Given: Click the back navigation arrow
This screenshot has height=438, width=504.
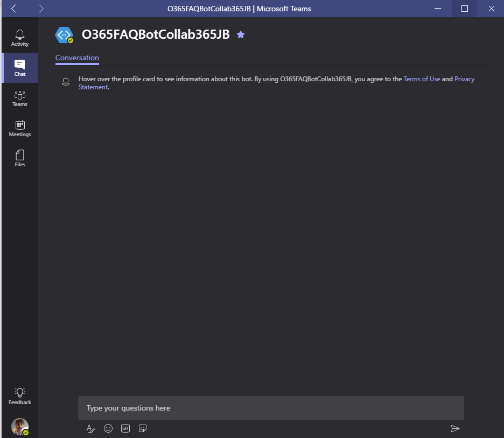Looking at the screenshot, I should point(13,9).
